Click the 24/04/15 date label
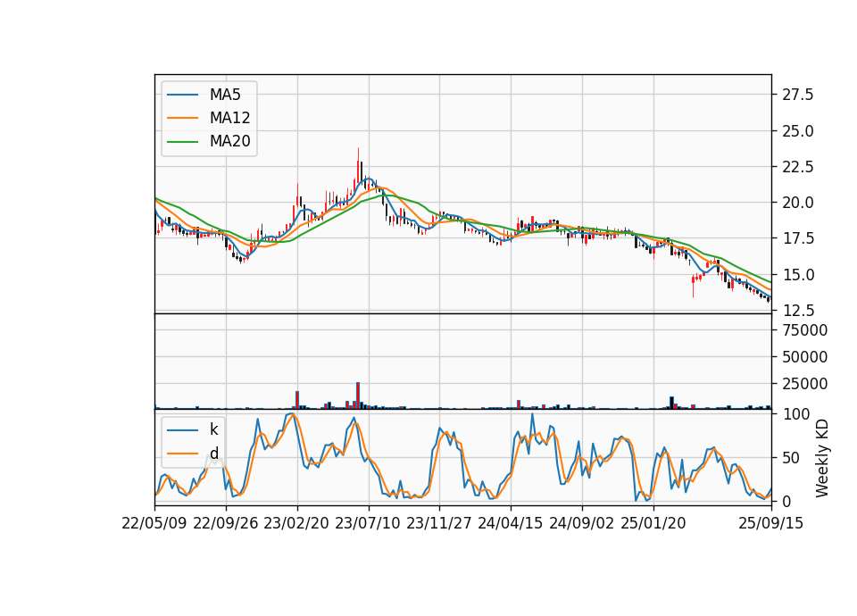The width and height of the screenshot is (857, 616). point(511,523)
